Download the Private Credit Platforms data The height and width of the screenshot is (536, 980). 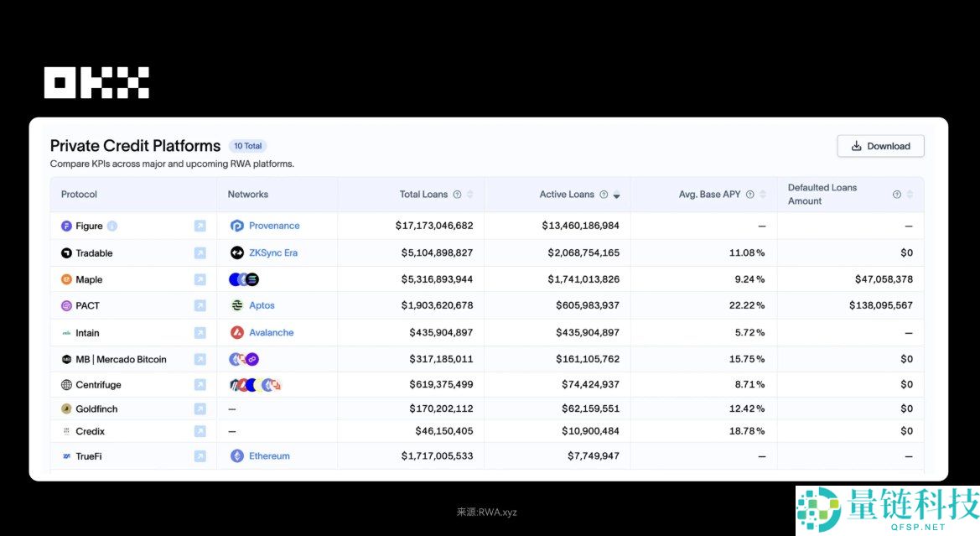[880, 146]
